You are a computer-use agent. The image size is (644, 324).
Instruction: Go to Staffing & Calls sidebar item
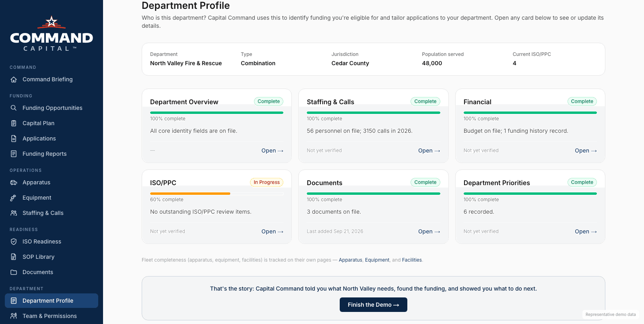click(x=52, y=213)
